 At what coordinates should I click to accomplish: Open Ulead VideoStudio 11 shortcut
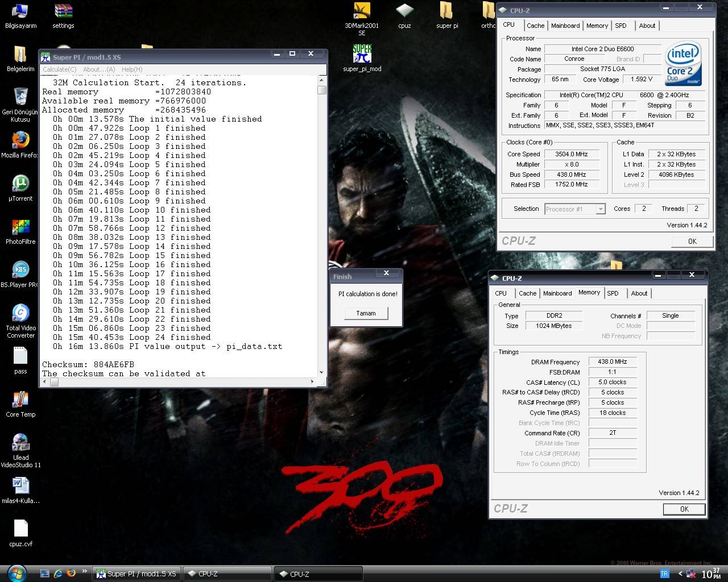point(20,451)
